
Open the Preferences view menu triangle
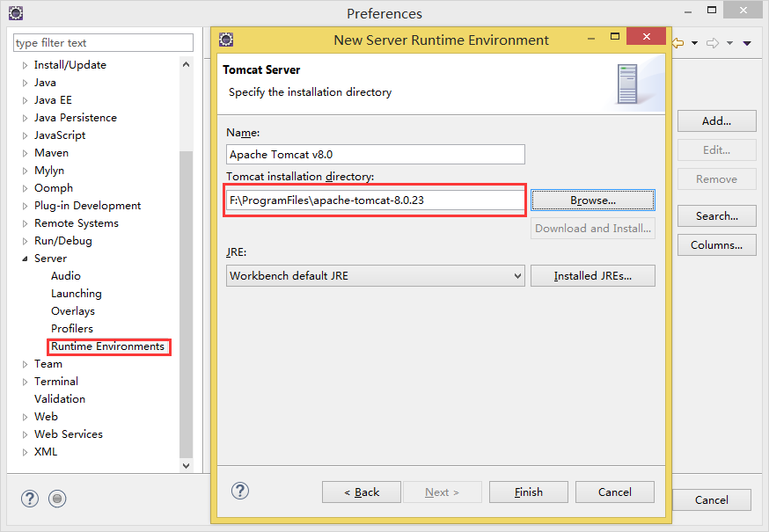tap(747, 43)
